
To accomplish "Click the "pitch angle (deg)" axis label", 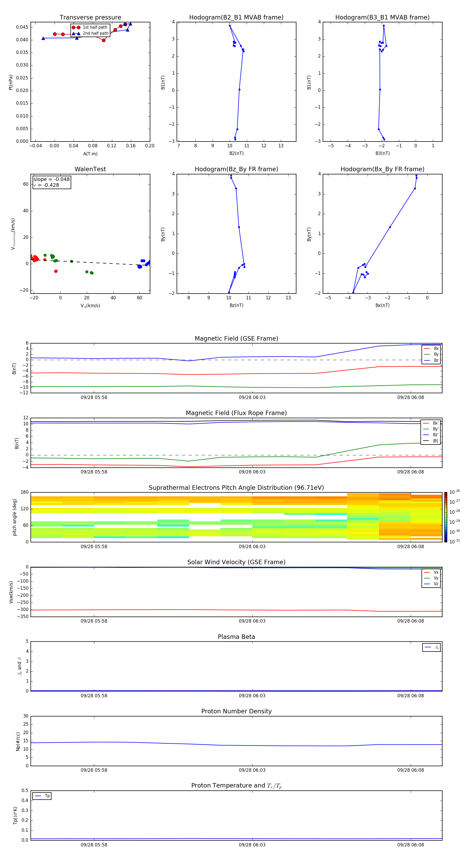I will point(14,517).
